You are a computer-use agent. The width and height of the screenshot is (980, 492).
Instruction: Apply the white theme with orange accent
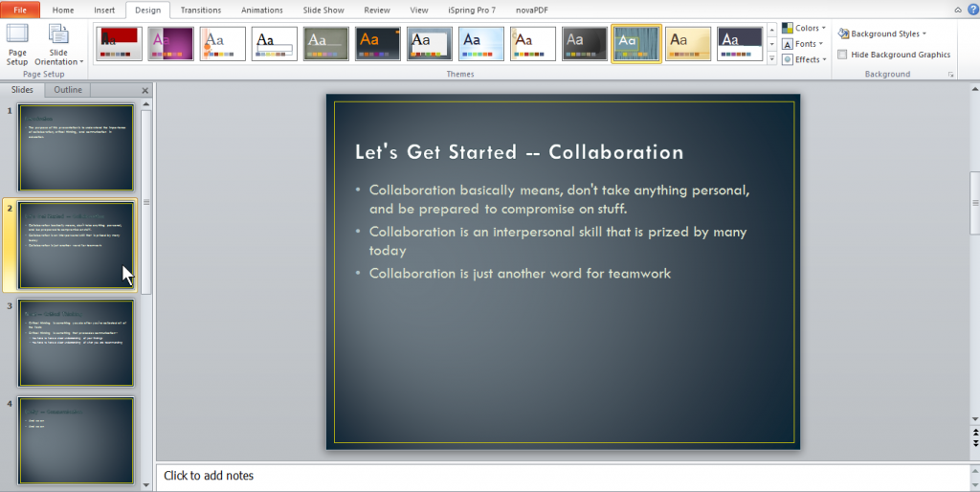pyautogui.click(x=222, y=44)
